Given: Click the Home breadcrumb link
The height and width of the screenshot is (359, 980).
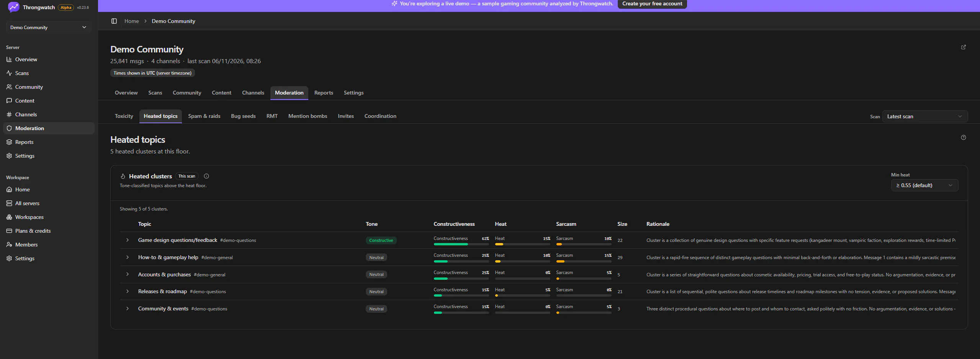Looking at the screenshot, I should 132,21.
